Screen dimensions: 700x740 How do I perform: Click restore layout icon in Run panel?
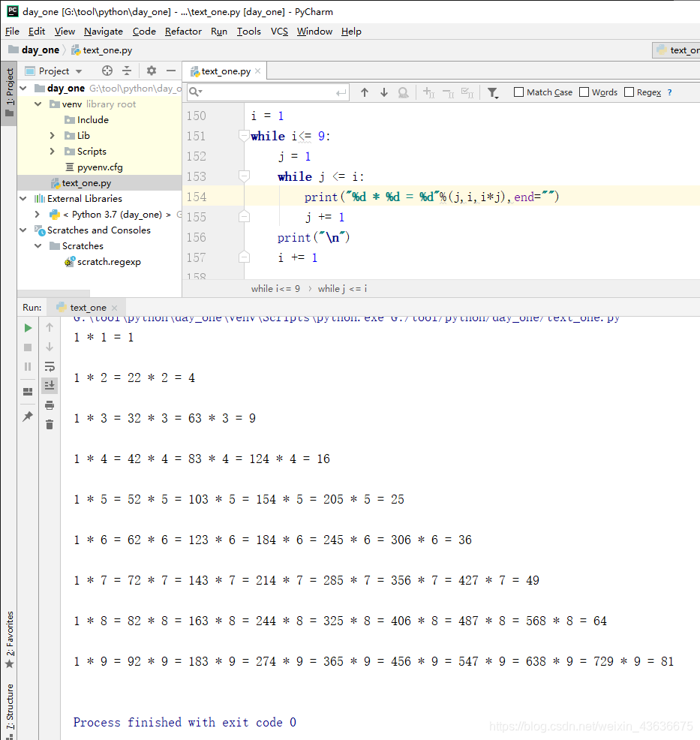(x=28, y=392)
